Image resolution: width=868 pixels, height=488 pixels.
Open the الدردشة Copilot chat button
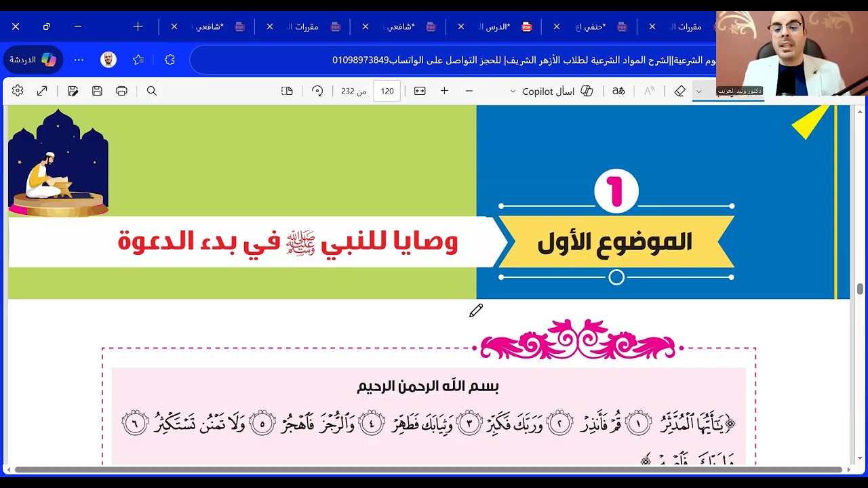33,60
